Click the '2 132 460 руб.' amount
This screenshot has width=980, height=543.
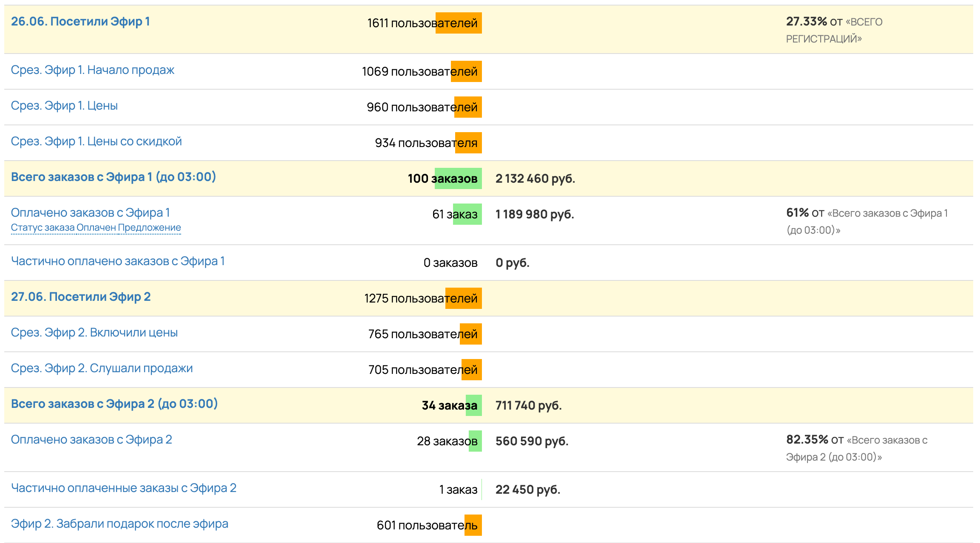click(x=535, y=178)
